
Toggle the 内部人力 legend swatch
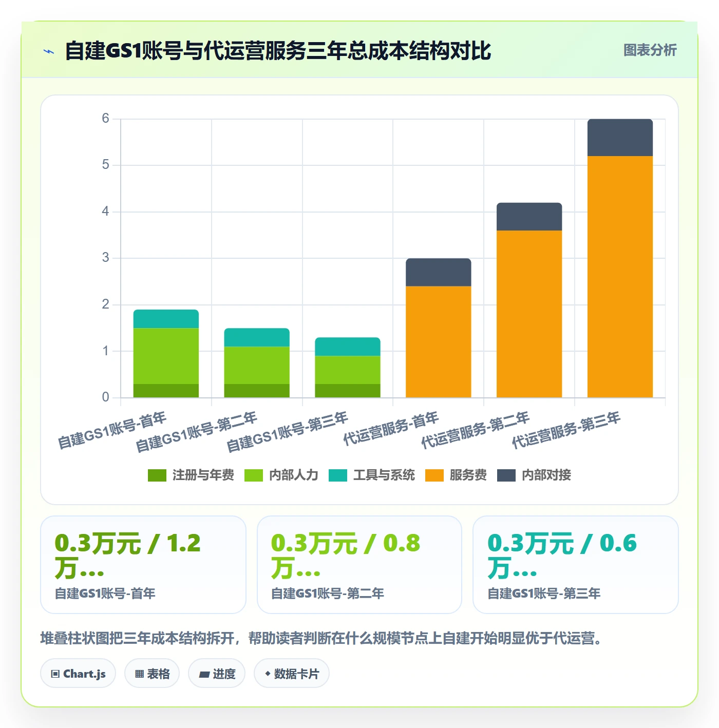click(254, 475)
